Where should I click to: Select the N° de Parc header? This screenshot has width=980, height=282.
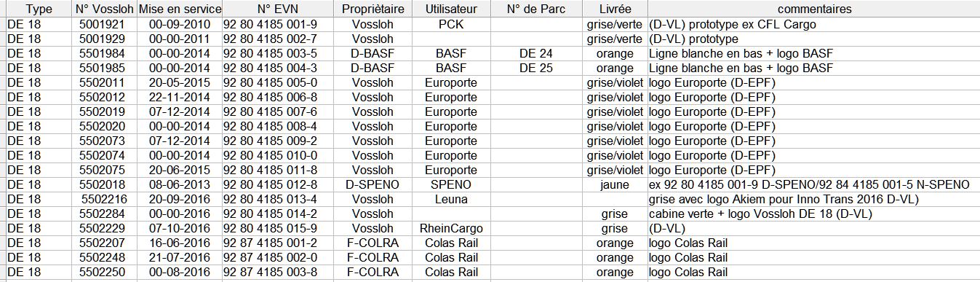[x=535, y=9]
